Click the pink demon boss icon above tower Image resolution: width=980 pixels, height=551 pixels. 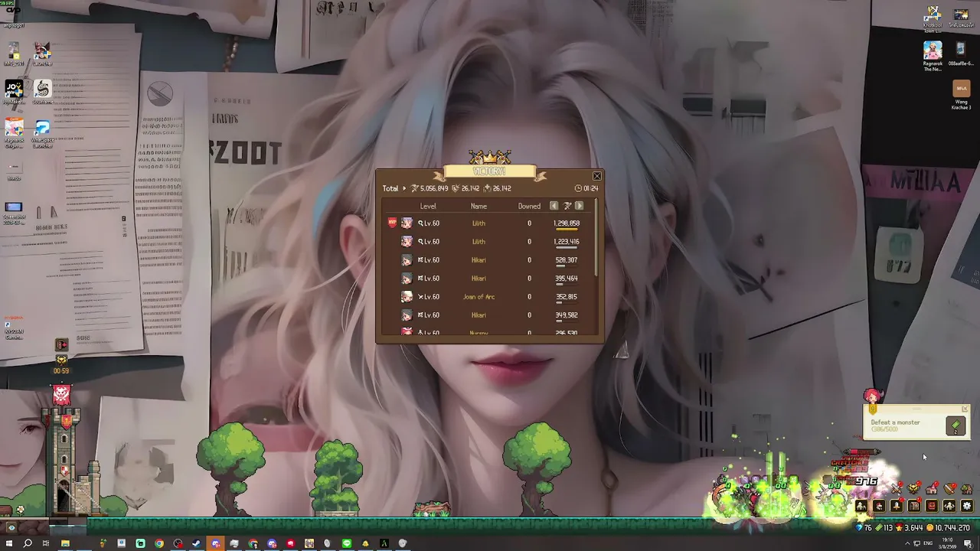(x=62, y=394)
